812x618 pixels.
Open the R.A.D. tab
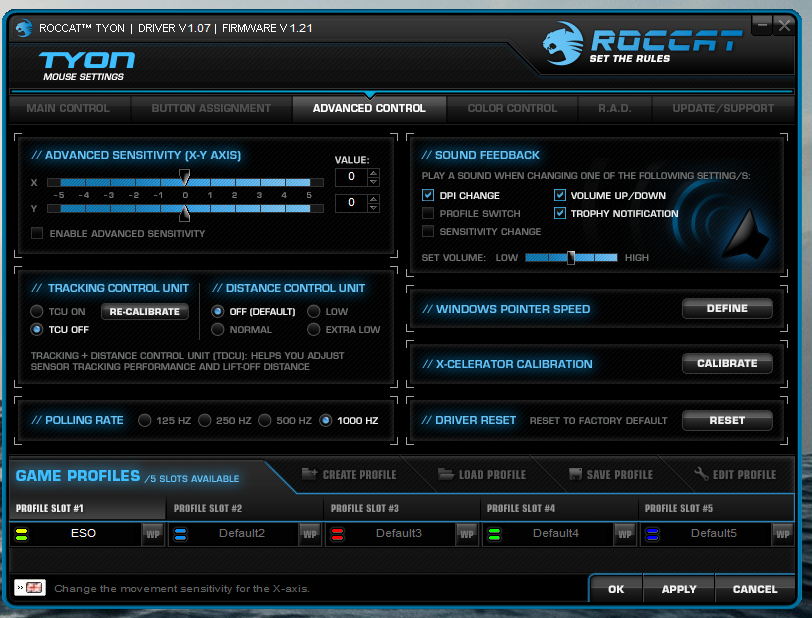point(615,108)
